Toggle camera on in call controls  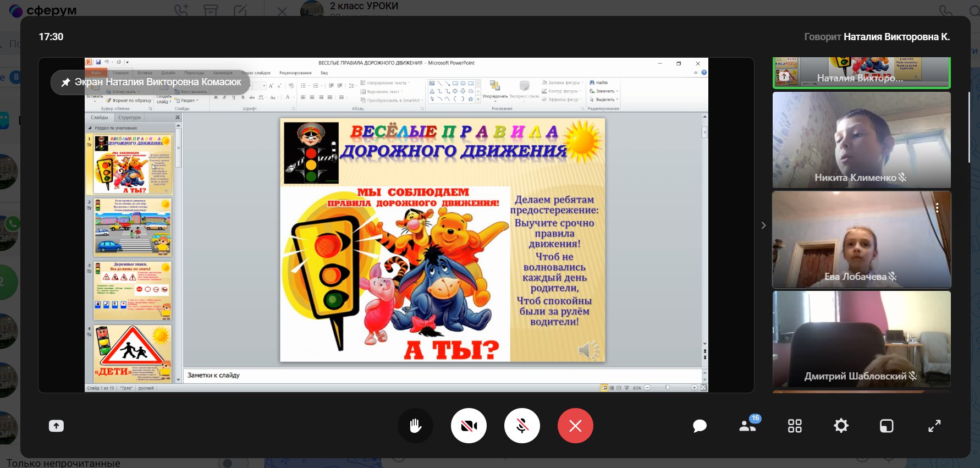[469, 426]
